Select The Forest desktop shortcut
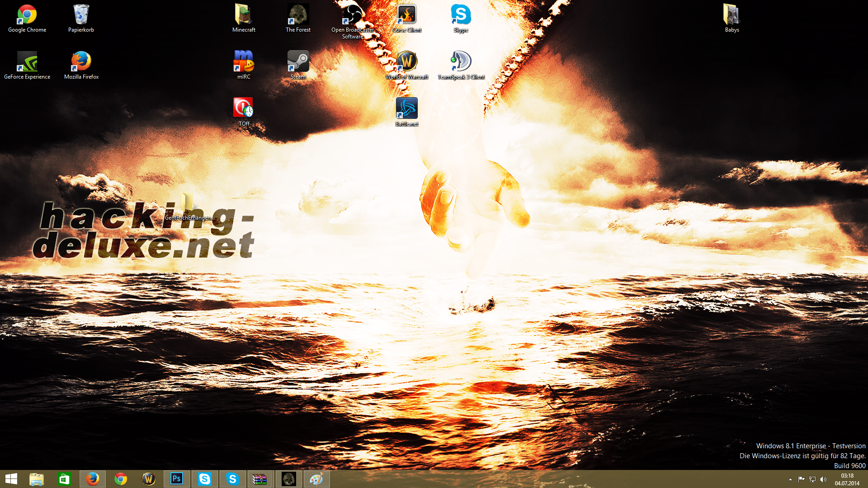This screenshot has height=488, width=868. click(298, 16)
